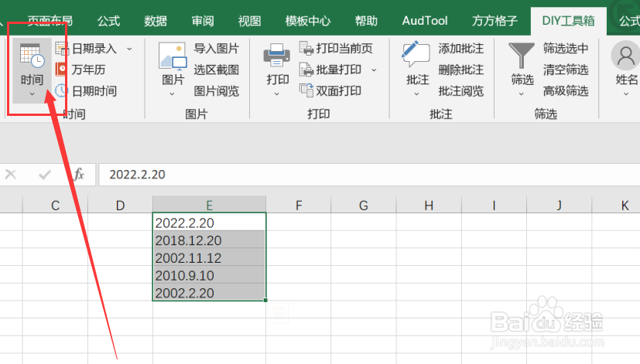
Task: Expand the 图片 dropdown arrow
Action: tap(172, 94)
